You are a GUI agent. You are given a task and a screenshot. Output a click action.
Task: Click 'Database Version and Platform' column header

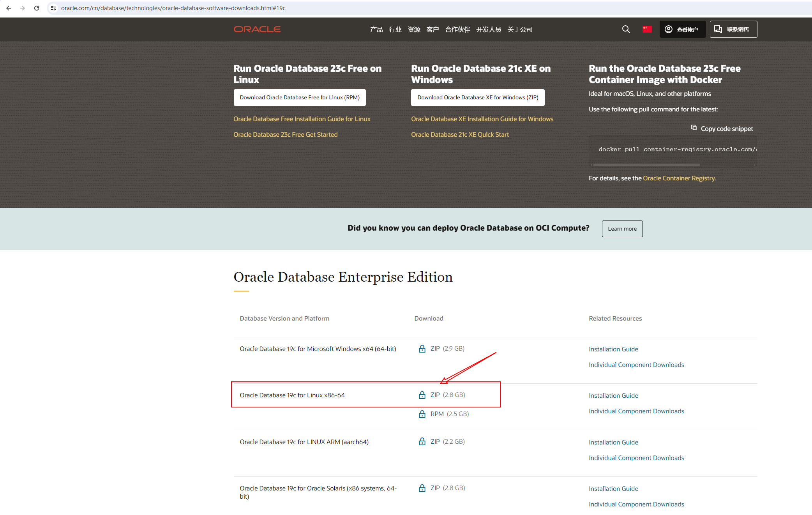[x=284, y=318]
